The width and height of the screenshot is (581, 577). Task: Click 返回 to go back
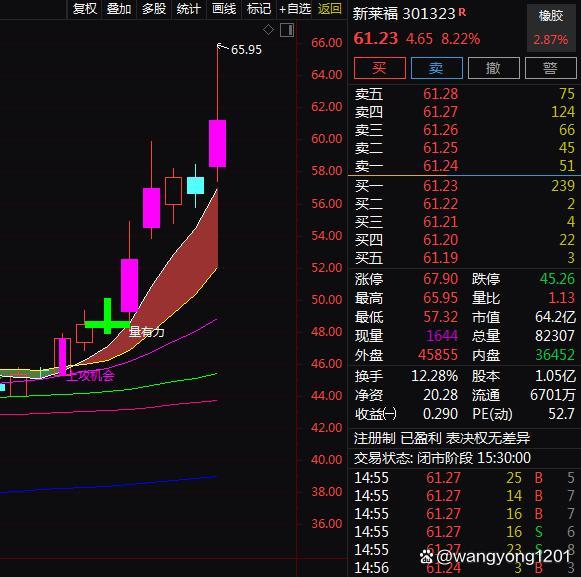(329, 9)
